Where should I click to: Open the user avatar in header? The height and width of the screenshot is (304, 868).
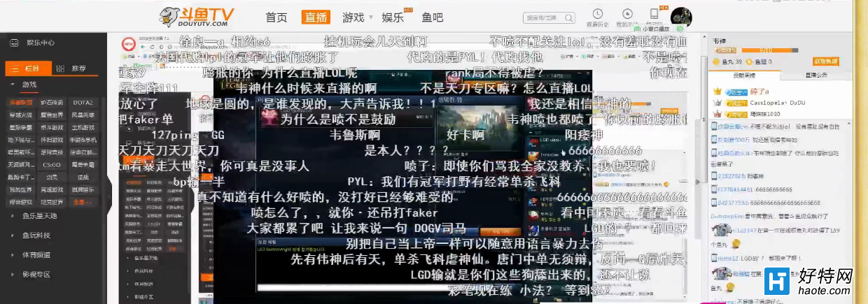click(x=681, y=17)
